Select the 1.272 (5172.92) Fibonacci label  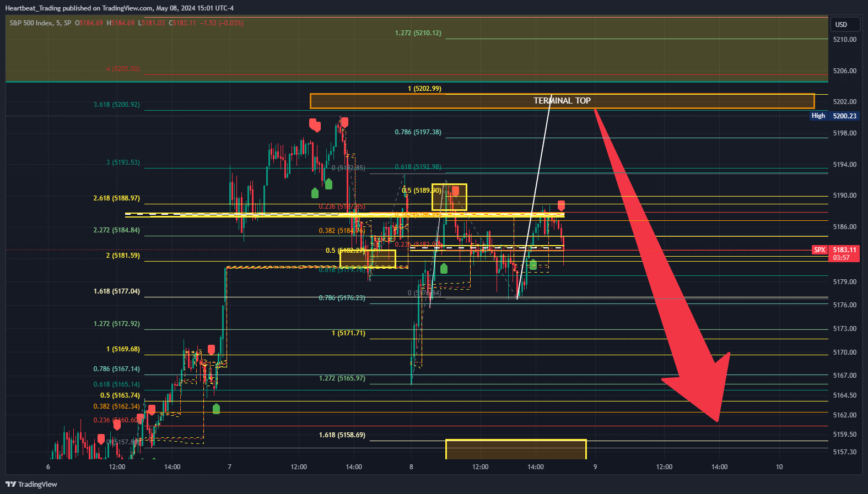coord(116,324)
